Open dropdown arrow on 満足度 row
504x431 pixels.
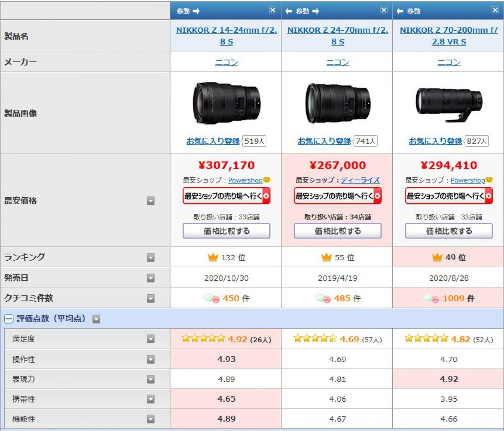151,339
